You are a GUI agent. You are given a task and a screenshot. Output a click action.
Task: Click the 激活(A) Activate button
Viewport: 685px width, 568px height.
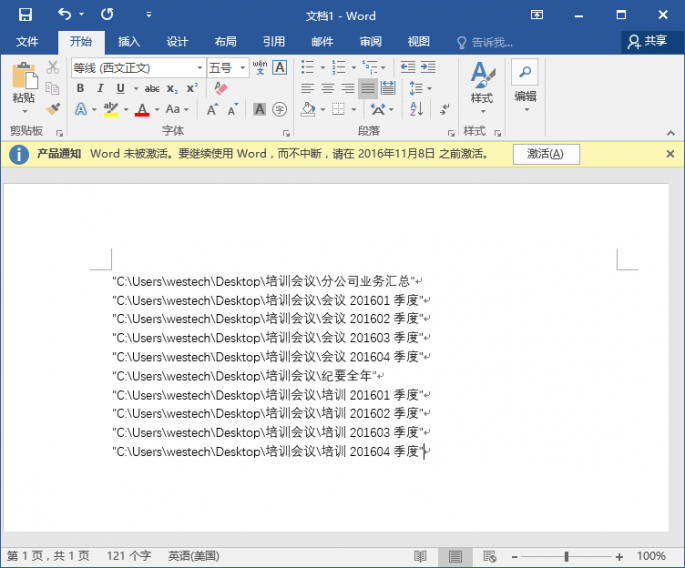546,154
